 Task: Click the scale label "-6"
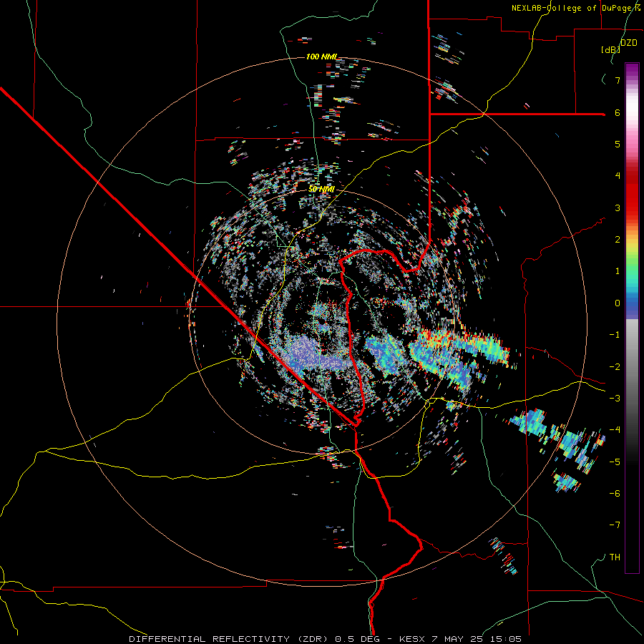pos(615,494)
